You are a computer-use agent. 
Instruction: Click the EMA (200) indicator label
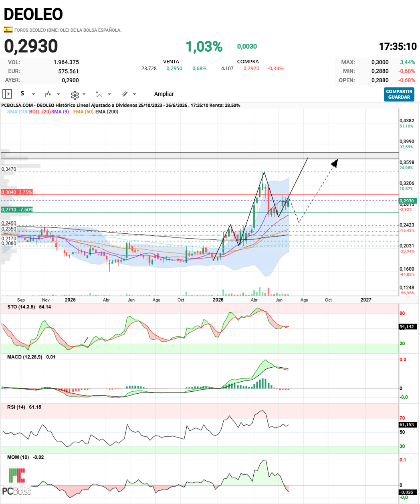click(107, 111)
